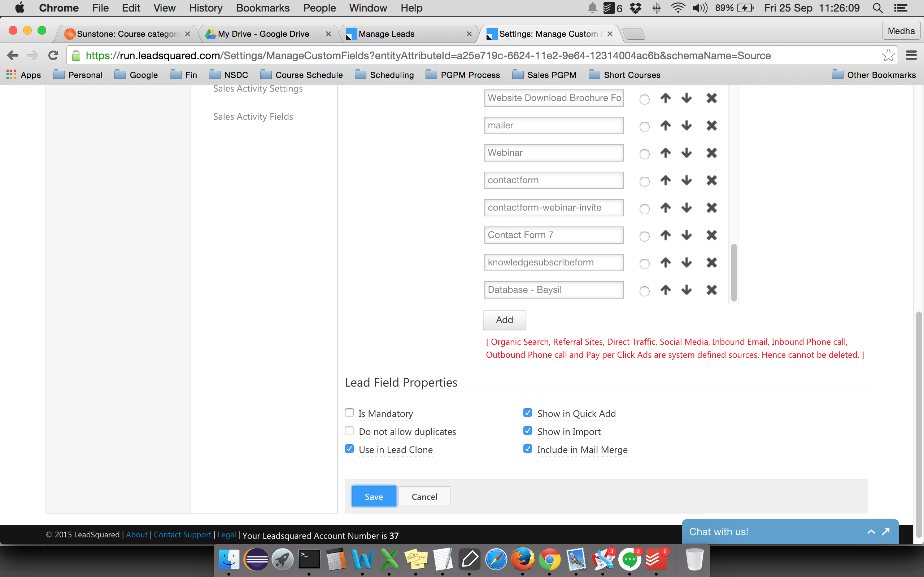Move the mailer option up
The width and height of the screenshot is (924, 577).
pos(665,125)
